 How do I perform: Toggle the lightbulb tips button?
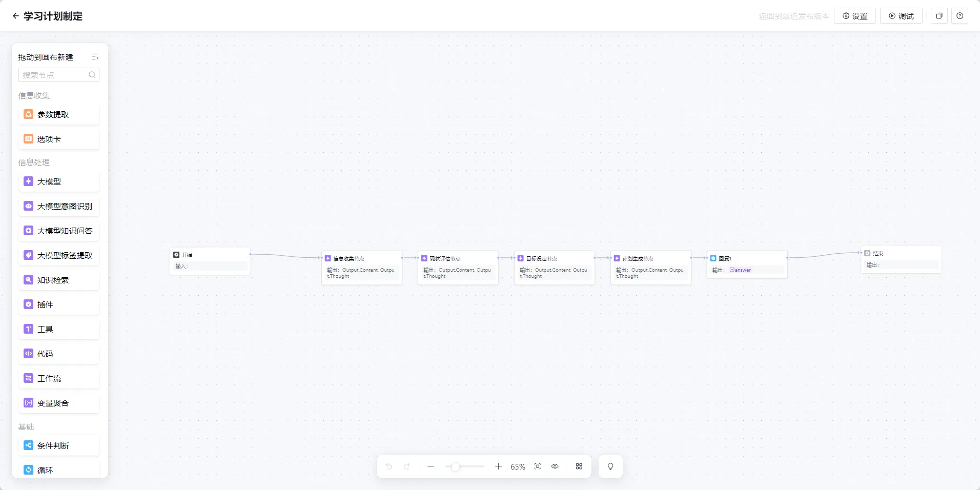[x=610, y=466]
